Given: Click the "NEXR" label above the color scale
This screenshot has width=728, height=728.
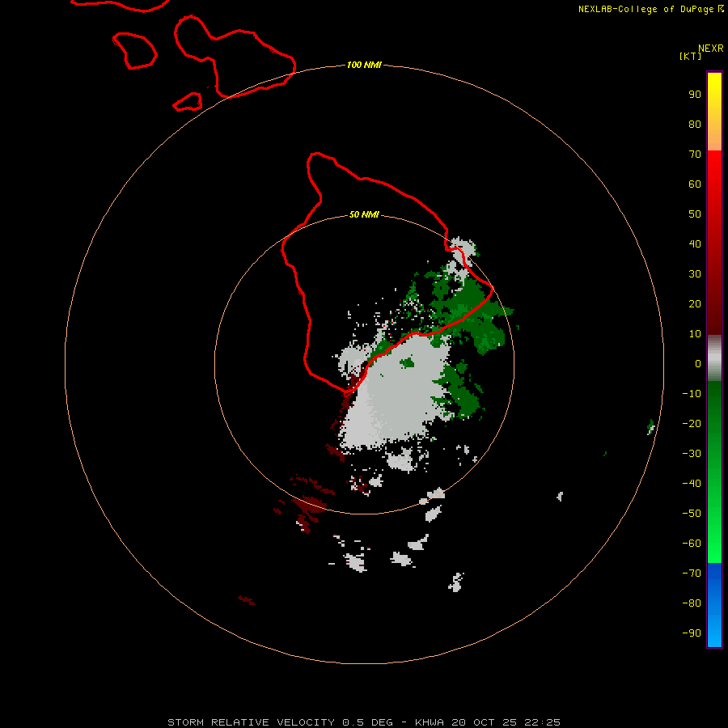Looking at the screenshot, I should [711, 49].
